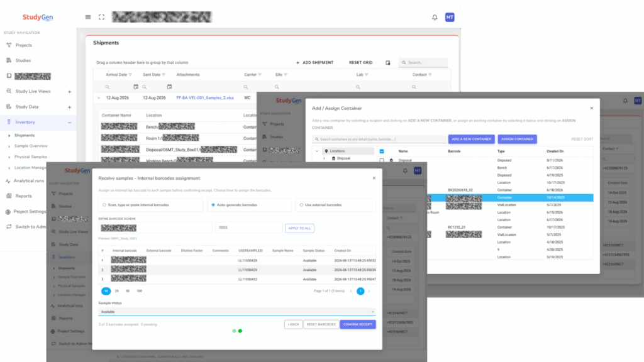Open notifications bell in the Shipments window
Image resolution: width=644 pixels, height=362 pixels.
click(x=435, y=17)
